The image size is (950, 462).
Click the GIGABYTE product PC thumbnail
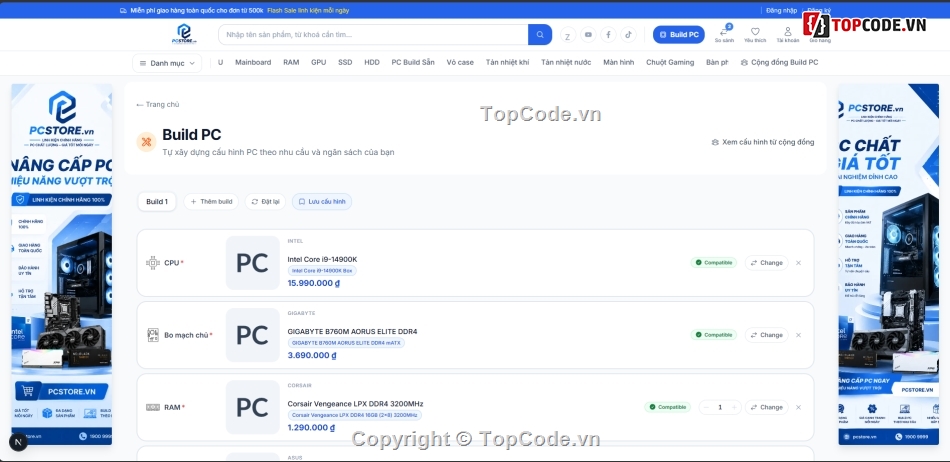click(x=253, y=335)
